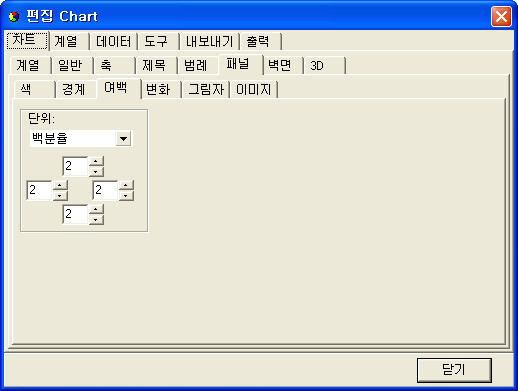
Task: Increase the right margin value
Action: pos(126,186)
